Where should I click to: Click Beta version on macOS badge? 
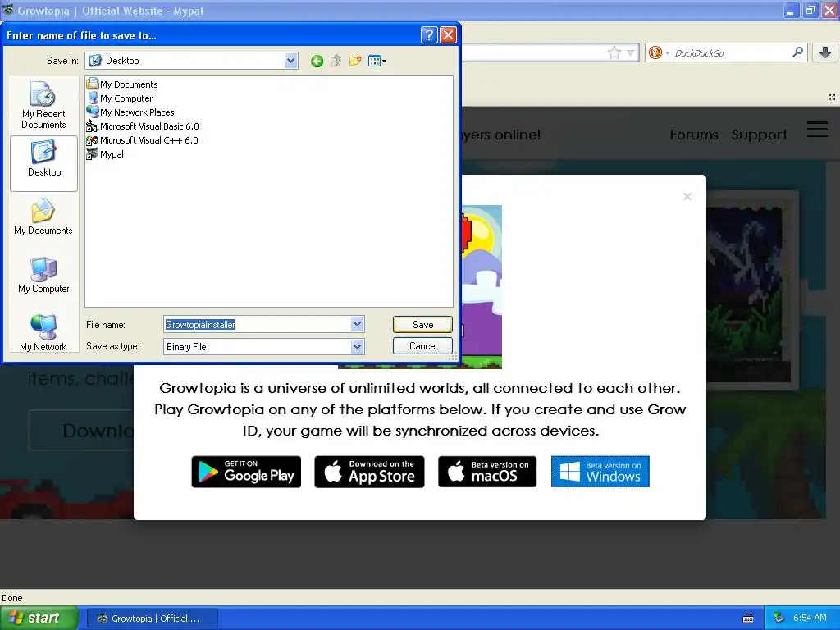pos(487,472)
